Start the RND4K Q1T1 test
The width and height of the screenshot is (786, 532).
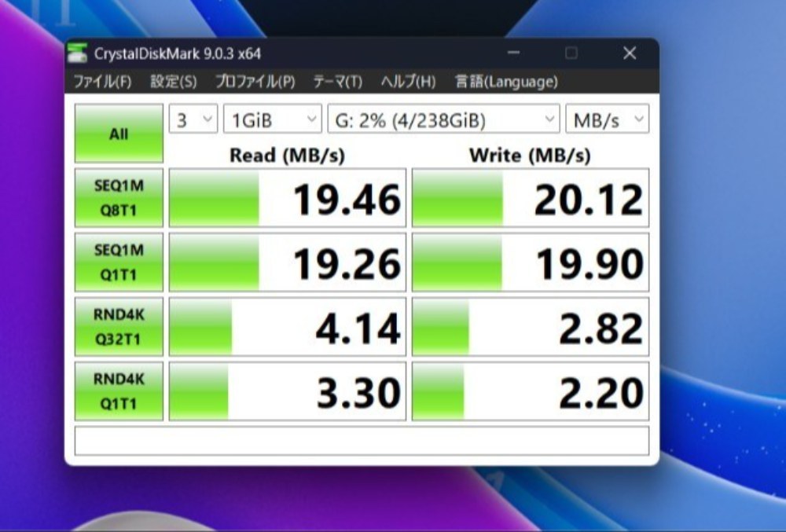pos(119,391)
